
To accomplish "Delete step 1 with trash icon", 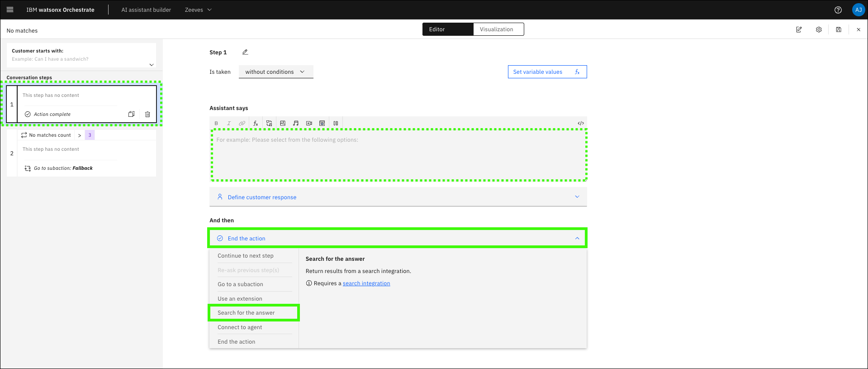I will pos(147,114).
